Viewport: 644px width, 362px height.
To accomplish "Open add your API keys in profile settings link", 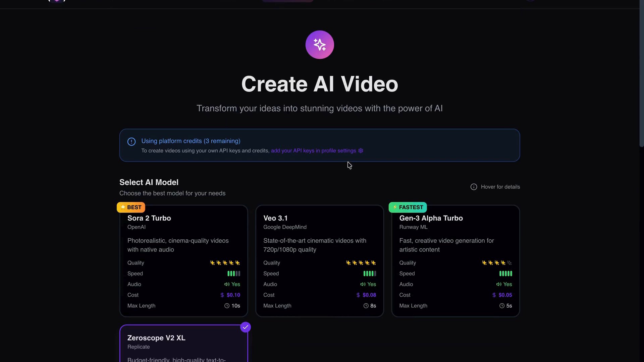I will (x=313, y=151).
